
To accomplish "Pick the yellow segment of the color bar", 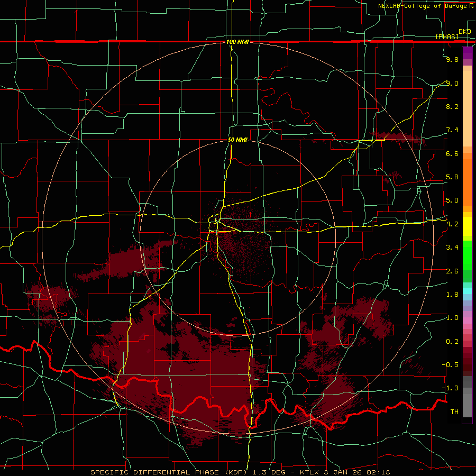I will click(467, 226).
